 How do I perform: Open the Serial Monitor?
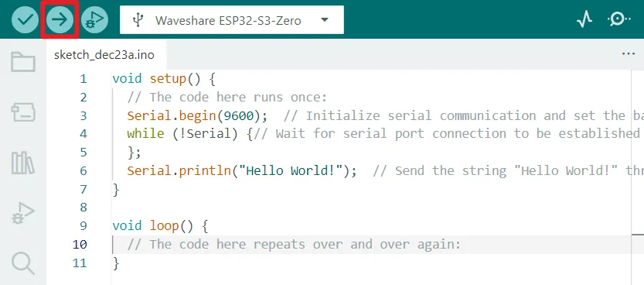point(618,19)
